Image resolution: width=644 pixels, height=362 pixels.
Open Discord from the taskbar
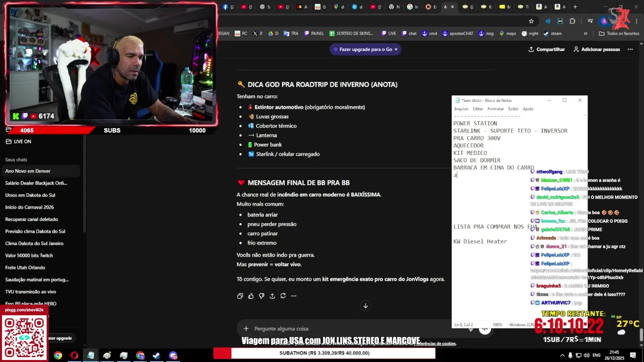(173, 355)
